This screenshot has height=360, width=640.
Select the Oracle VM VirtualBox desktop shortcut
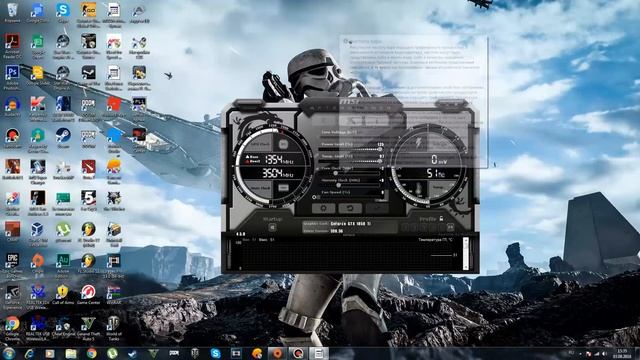(38, 233)
